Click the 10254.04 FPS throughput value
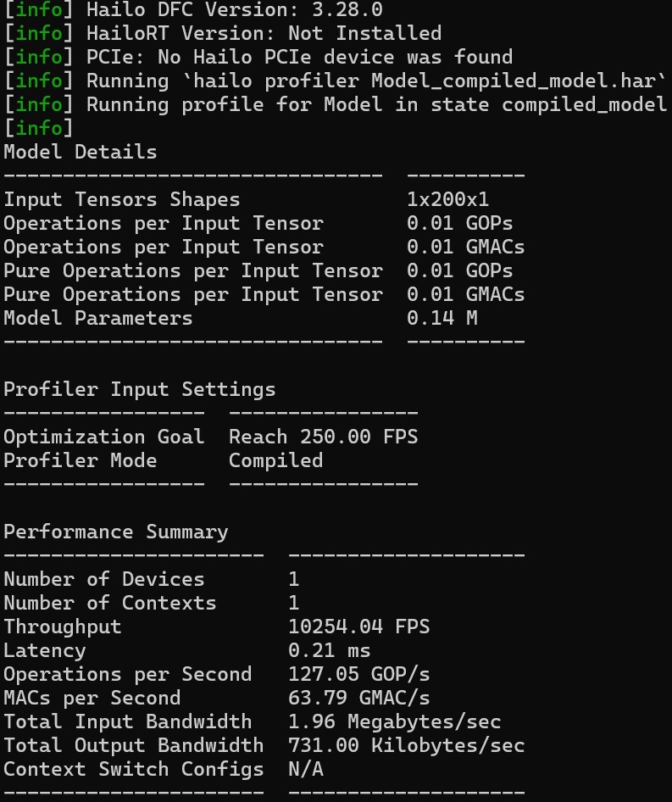672x802 pixels. 358,627
